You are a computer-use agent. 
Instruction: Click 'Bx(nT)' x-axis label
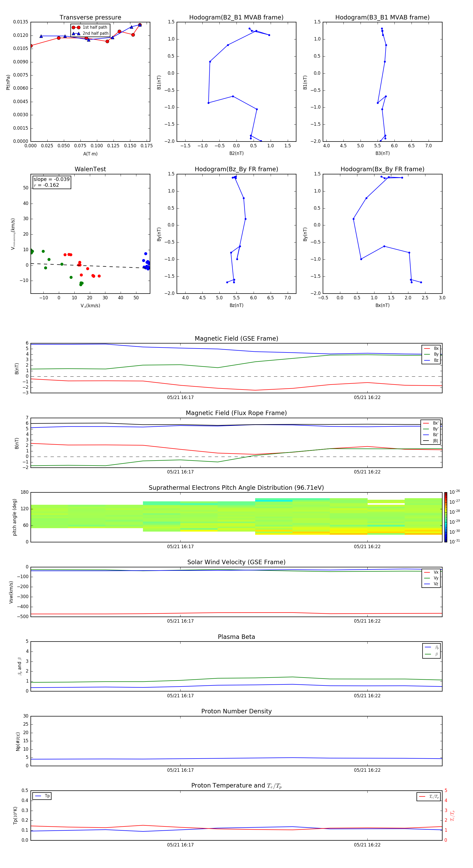pyautogui.click(x=382, y=305)
